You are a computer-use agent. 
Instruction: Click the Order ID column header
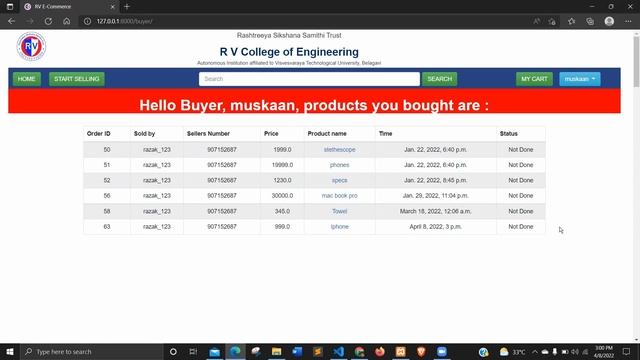(x=98, y=133)
